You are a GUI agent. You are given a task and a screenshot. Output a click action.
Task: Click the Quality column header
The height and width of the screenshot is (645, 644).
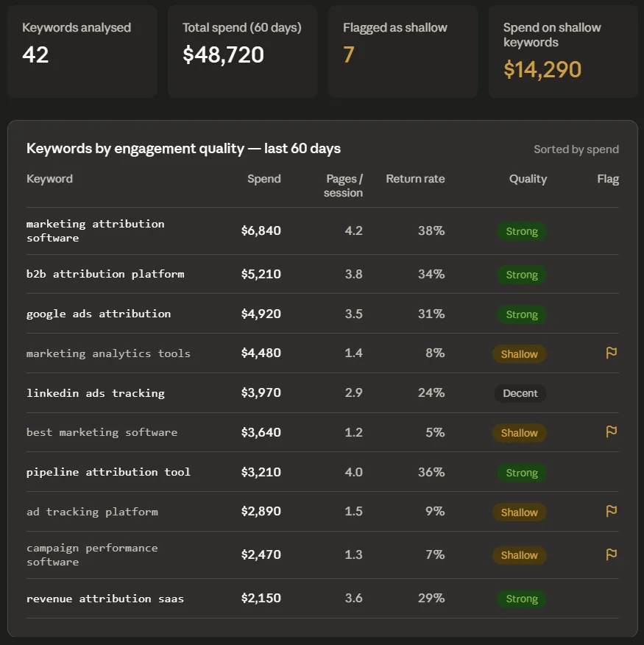528,179
